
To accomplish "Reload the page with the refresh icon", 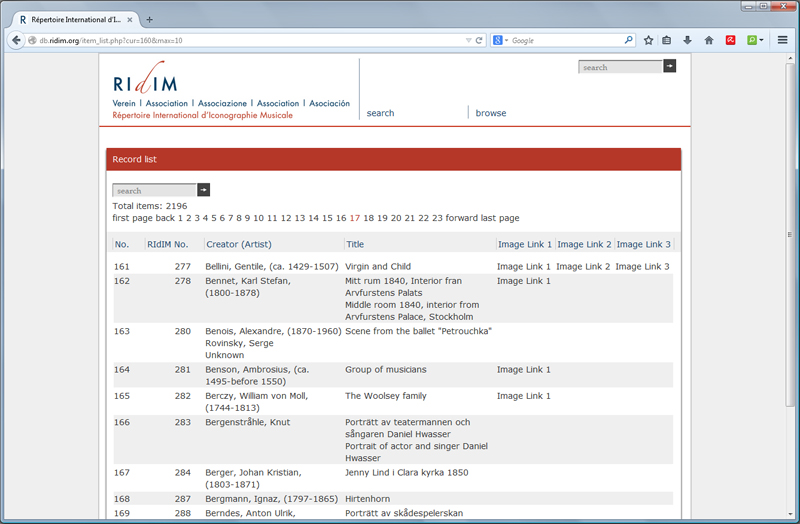I will [480, 40].
